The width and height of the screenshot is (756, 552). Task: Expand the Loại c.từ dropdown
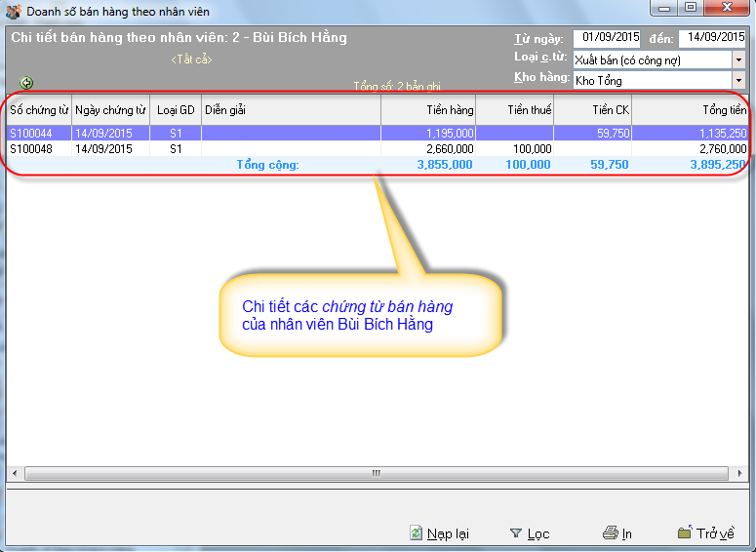(x=737, y=59)
